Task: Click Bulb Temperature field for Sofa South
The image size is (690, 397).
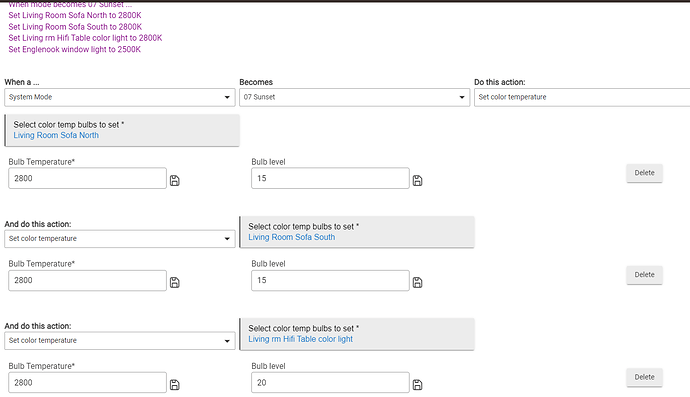Action: pos(87,280)
